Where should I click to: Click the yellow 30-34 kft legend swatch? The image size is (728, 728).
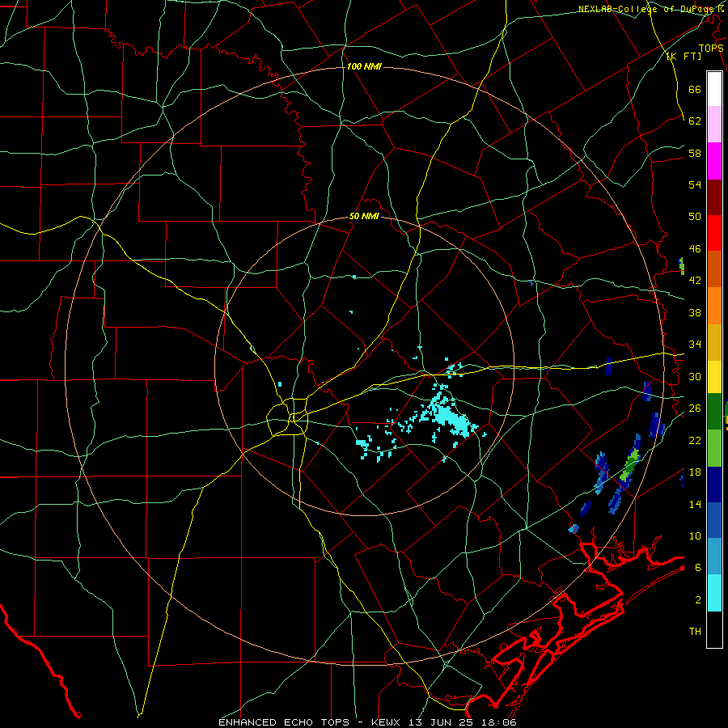714,377
